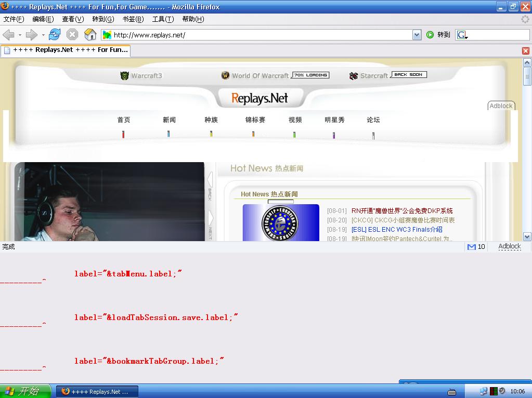The image size is (532, 398).
Task: Click the Starcraft link
Action: click(x=374, y=76)
